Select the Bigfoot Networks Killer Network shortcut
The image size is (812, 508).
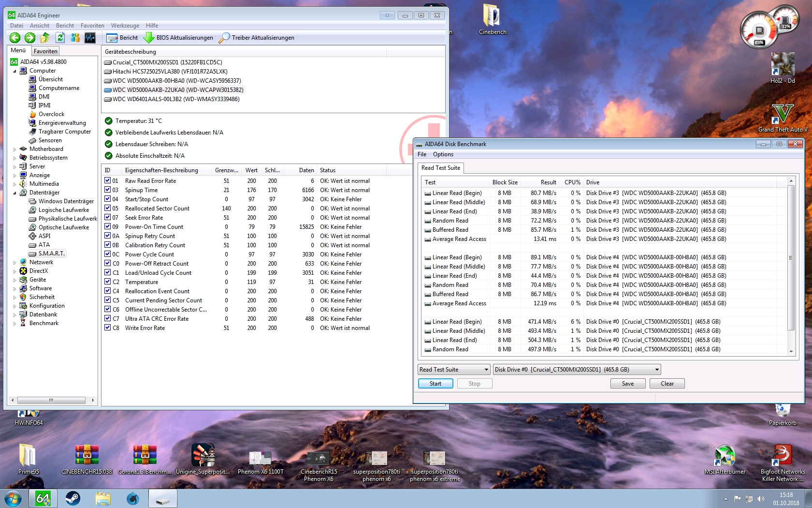pyautogui.click(x=783, y=463)
